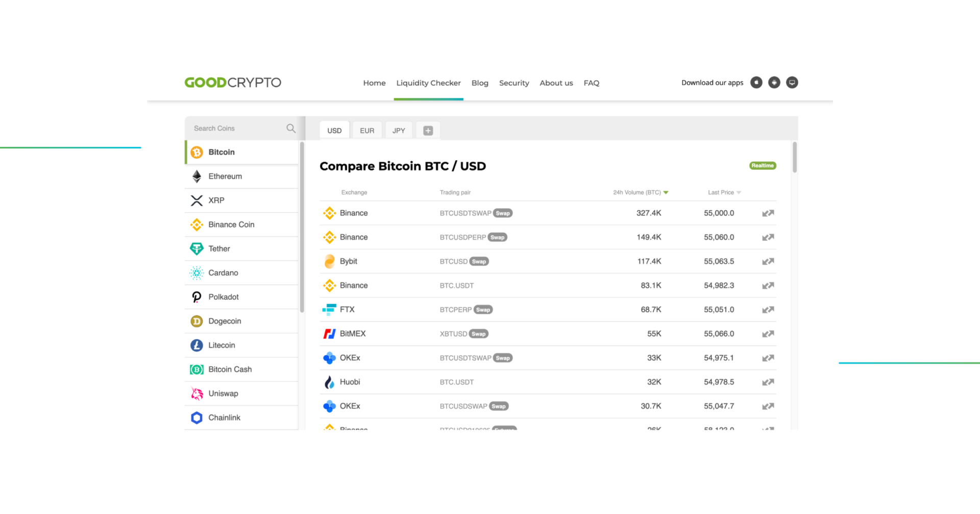980x514 pixels.
Task: Expand the add currency plus button
Action: (x=428, y=130)
